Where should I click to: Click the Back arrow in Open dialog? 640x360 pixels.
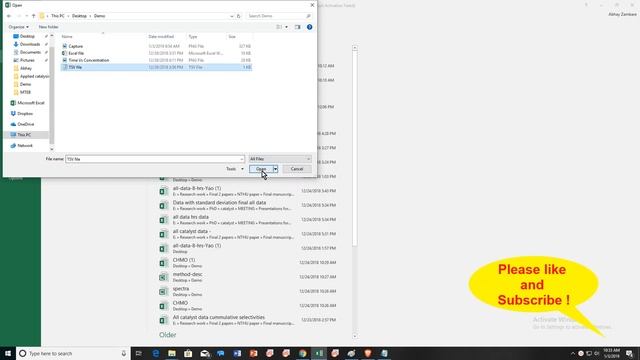coord(9,16)
